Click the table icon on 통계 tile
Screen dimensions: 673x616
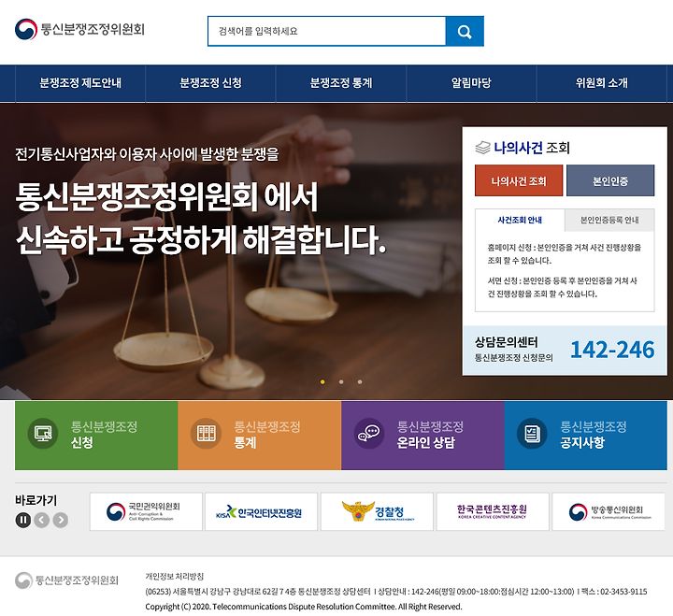click(x=206, y=434)
